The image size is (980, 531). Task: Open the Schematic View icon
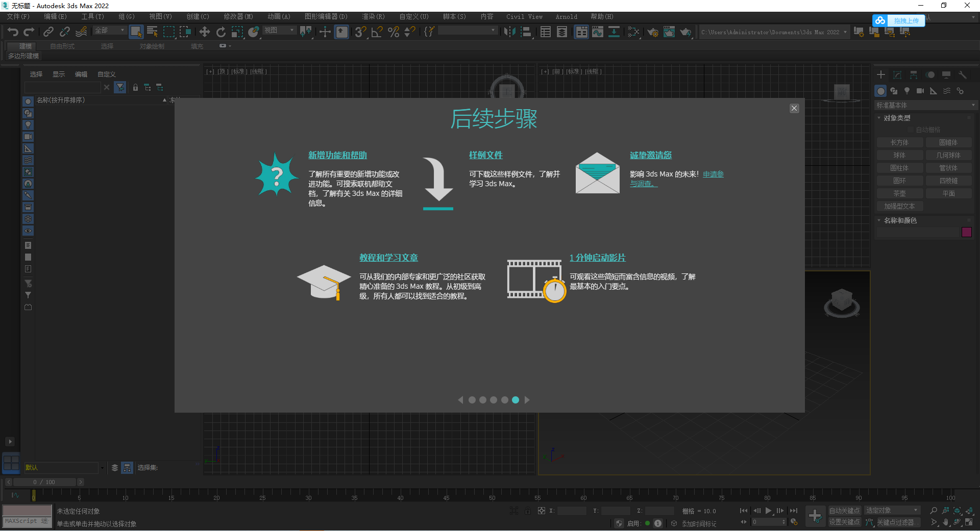point(614,32)
